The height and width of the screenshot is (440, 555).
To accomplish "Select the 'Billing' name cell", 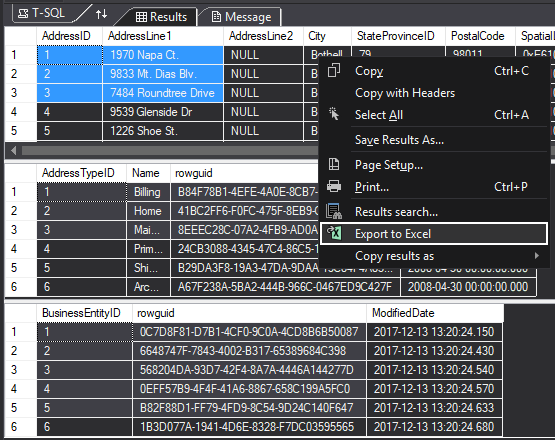I will pyautogui.click(x=148, y=192).
